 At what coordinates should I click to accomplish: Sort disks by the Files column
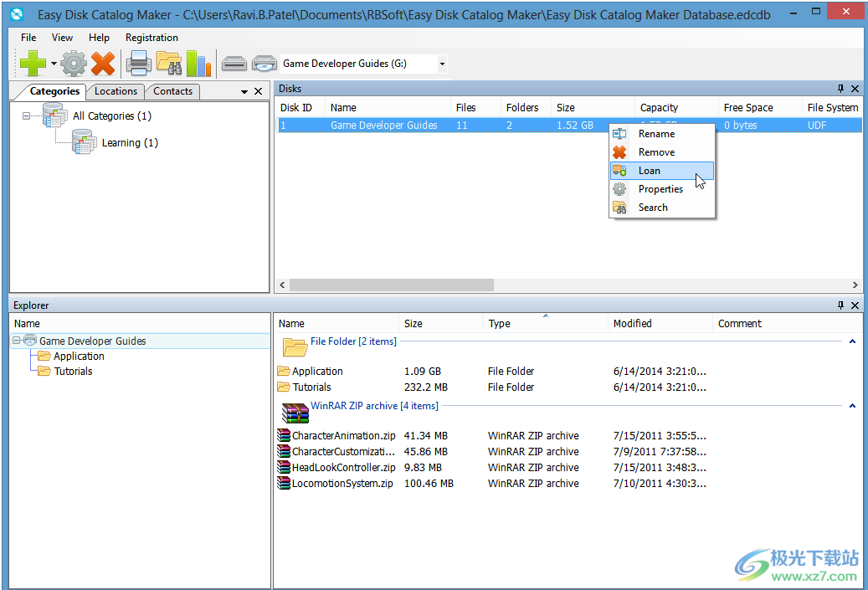475,107
